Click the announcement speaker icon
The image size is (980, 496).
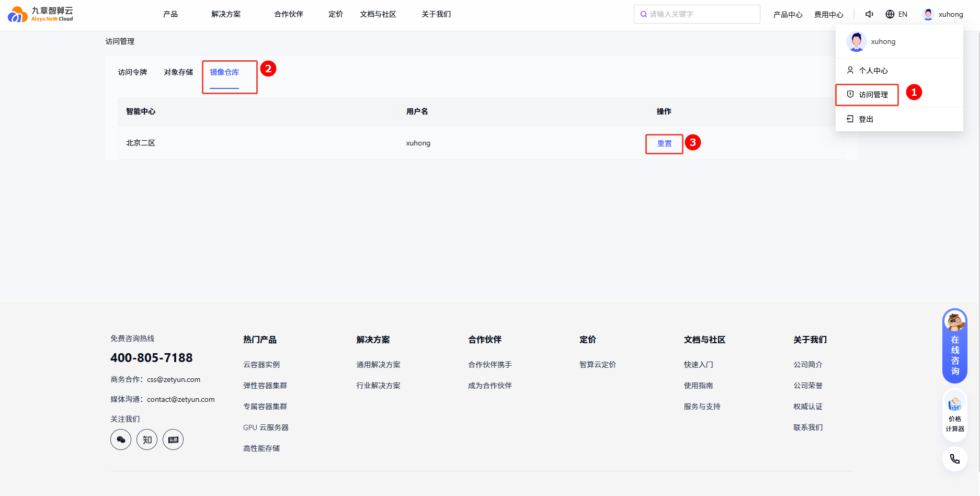click(869, 14)
